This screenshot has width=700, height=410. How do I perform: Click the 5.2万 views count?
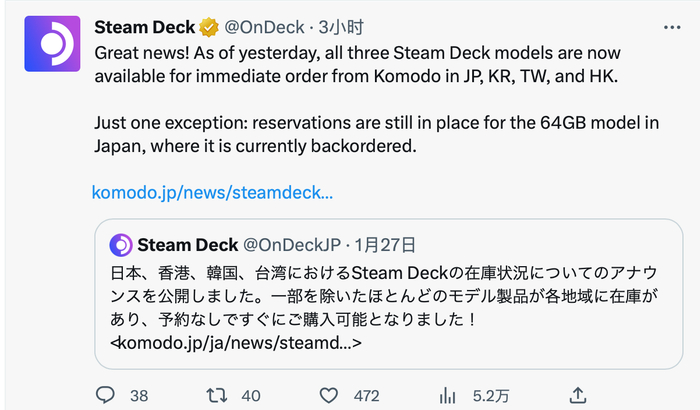[x=489, y=395]
